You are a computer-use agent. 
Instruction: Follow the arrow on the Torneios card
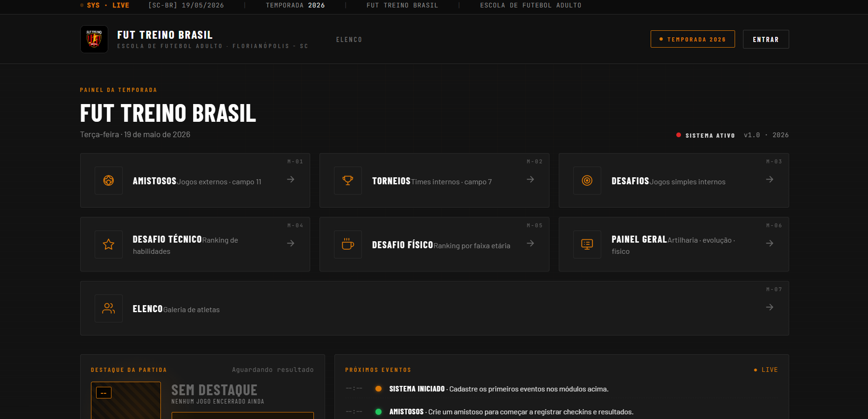(x=530, y=179)
